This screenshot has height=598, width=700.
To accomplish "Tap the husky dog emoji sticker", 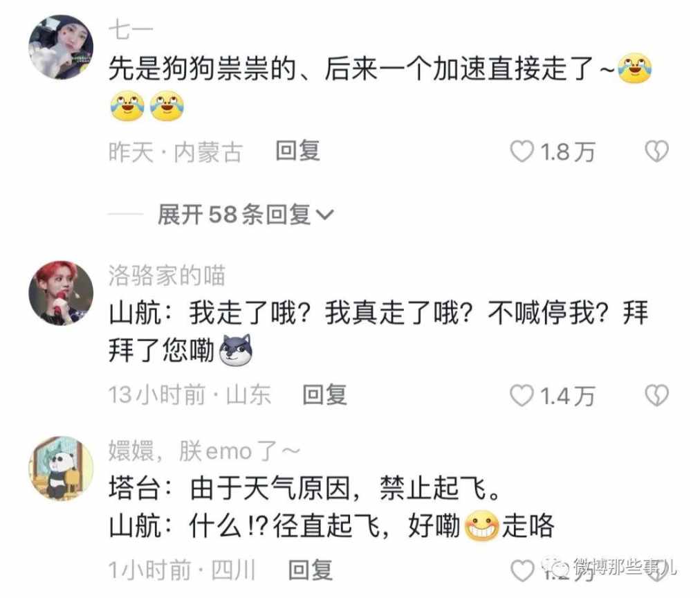I will pyautogui.click(x=236, y=351).
